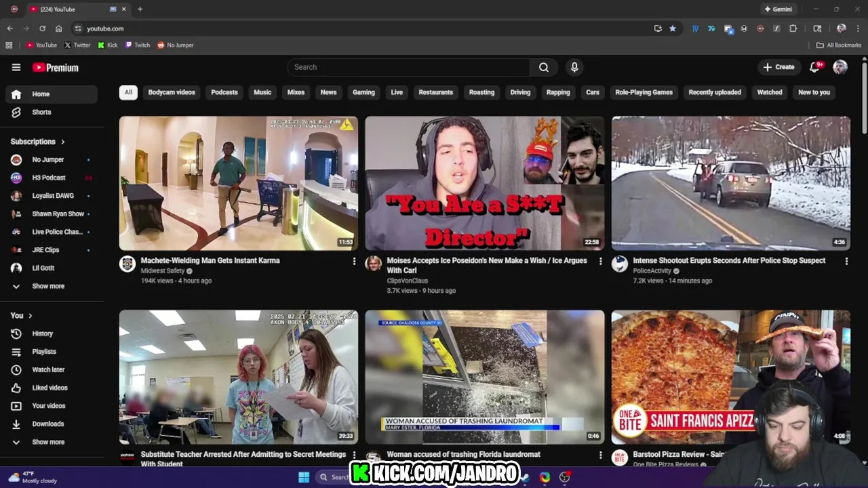Open the Shawn Ryan Show subscription
The height and width of the screenshot is (488, 868).
point(52,213)
